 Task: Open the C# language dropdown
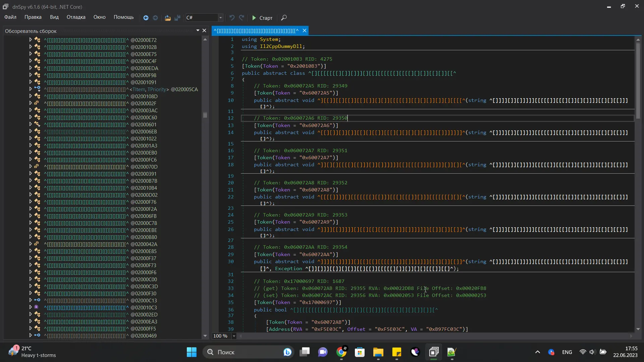(x=220, y=18)
